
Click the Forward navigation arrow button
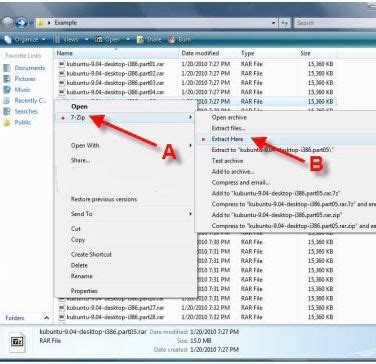click(x=22, y=23)
